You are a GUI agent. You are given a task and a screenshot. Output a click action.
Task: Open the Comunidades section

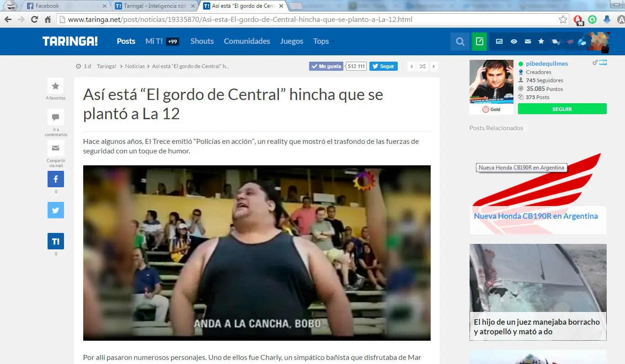[x=247, y=41]
